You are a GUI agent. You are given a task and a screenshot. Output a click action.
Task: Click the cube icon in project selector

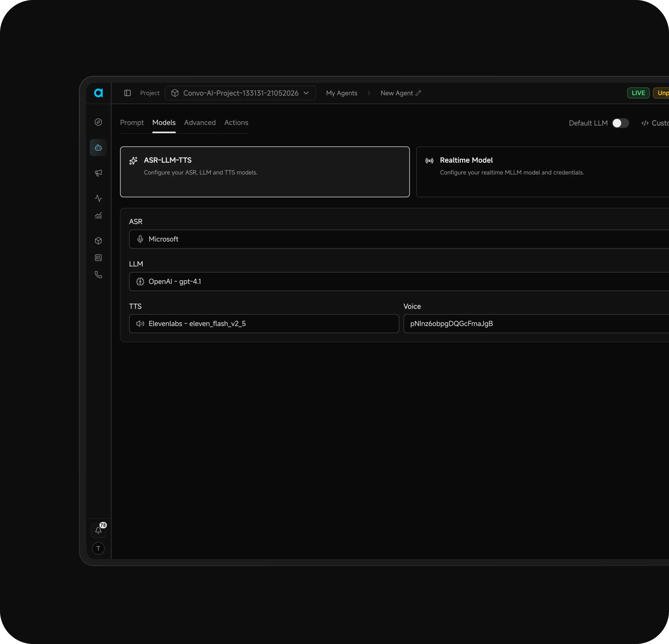click(x=175, y=93)
